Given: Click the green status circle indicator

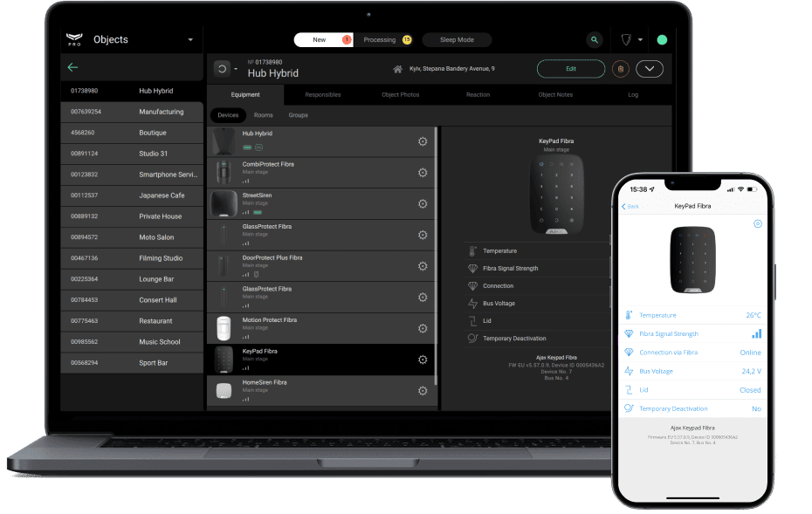Looking at the screenshot, I should point(662,40).
